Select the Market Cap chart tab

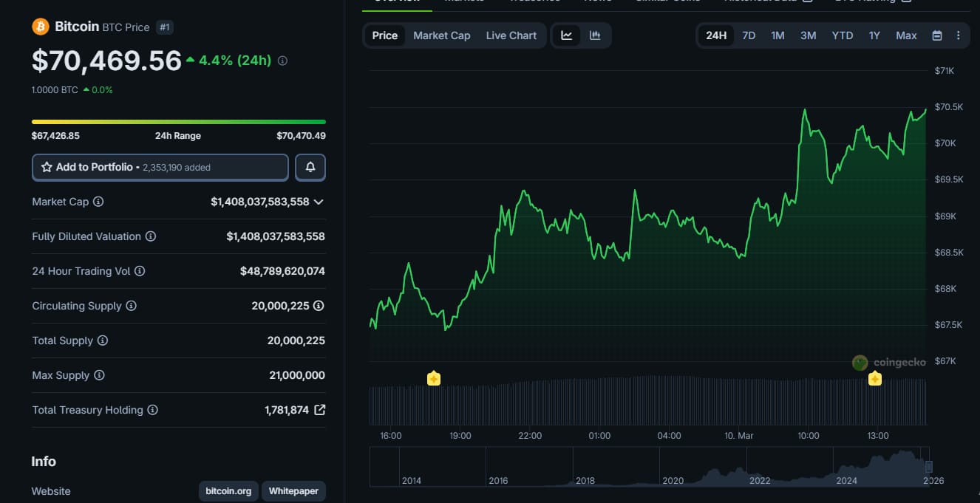pyautogui.click(x=442, y=35)
